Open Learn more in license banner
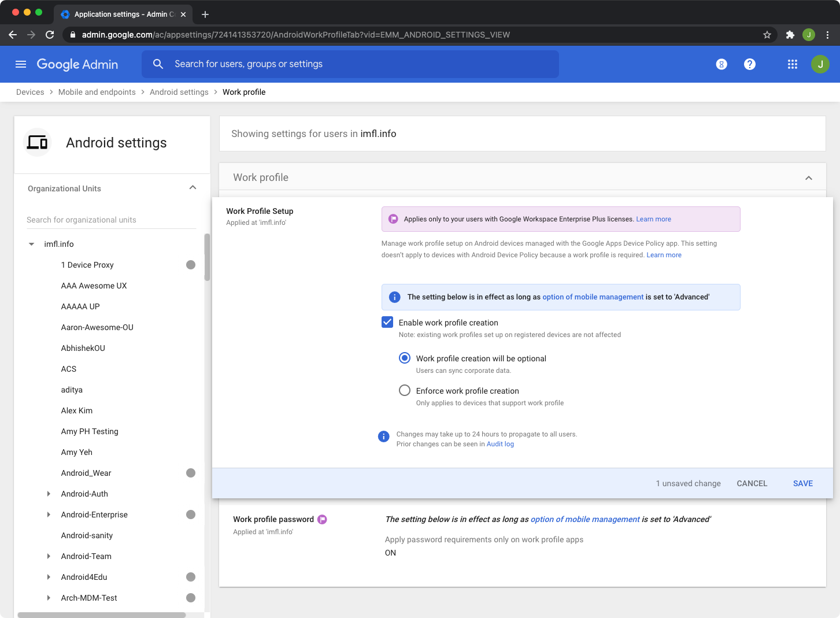 pyautogui.click(x=653, y=219)
